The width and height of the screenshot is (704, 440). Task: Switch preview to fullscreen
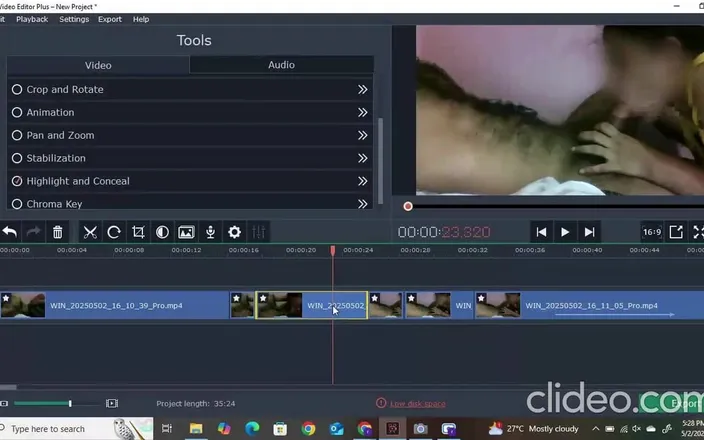(x=699, y=232)
